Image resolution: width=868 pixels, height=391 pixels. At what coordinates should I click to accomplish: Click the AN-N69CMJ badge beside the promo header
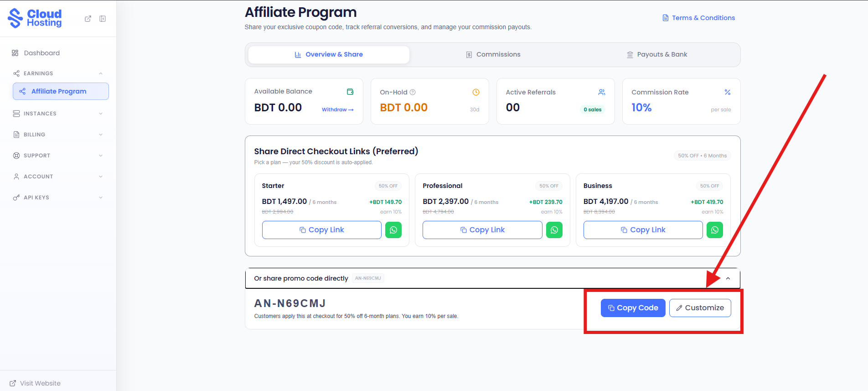point(368,278)
